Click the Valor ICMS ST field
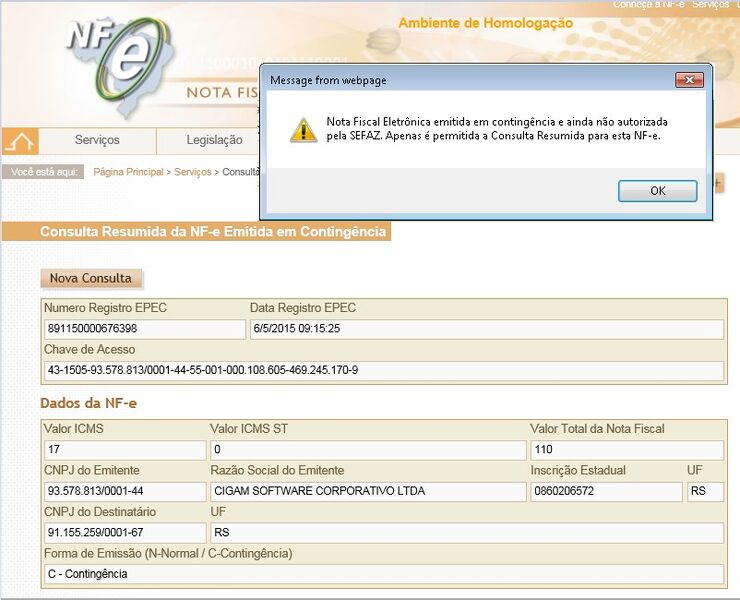The image size is (740, 600). pos(368,450)
